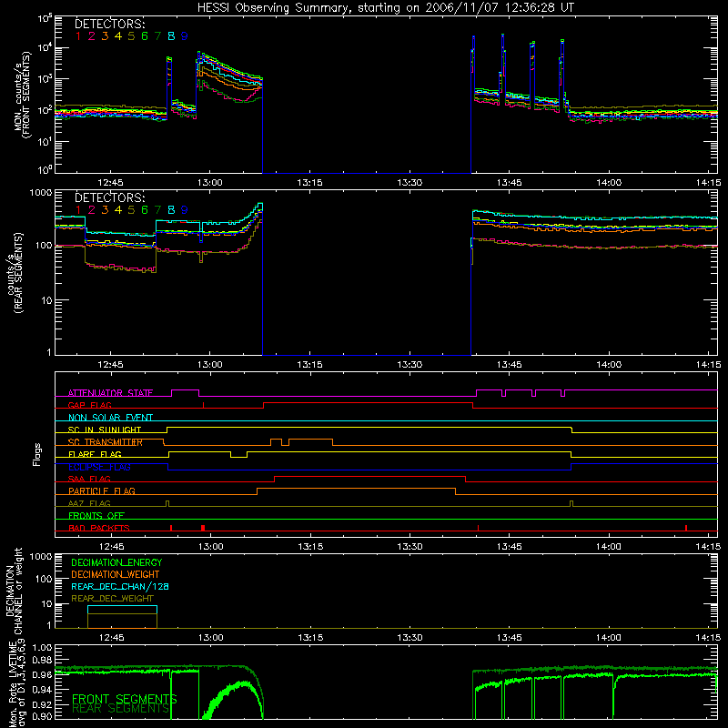Viewport: 728px width, 728px height.
Task: Select the ECLIPSE_FLAG label
Action: [99, 467]
